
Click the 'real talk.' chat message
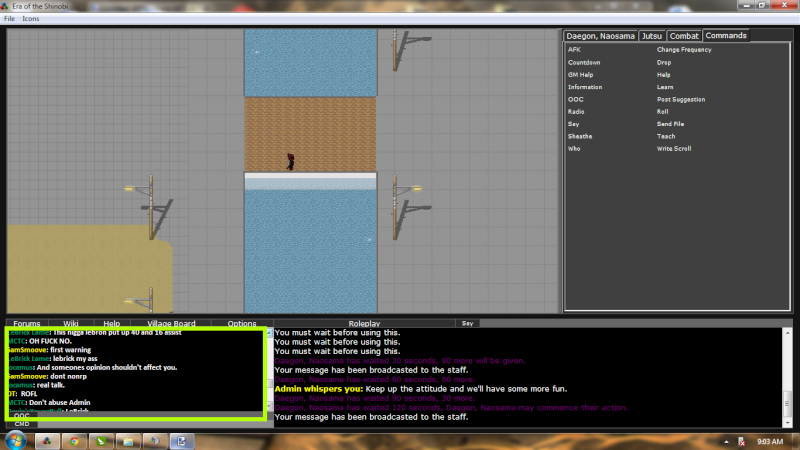tap(36, 385)
